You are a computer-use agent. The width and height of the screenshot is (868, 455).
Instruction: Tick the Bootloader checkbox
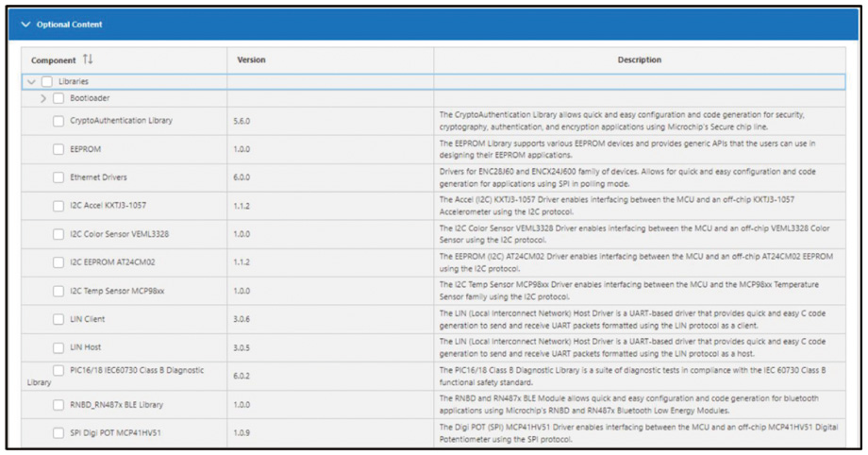pyautogui.click(x=58, y=98)
